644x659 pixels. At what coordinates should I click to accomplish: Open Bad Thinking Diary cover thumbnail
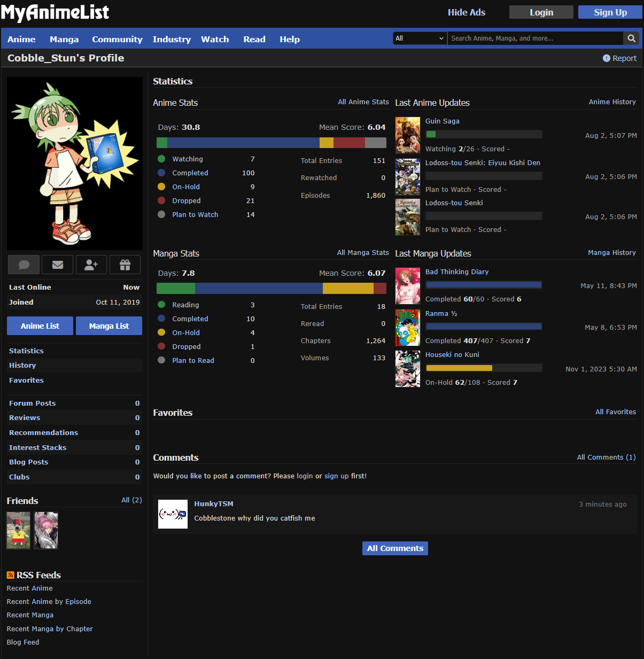[408, 286]
